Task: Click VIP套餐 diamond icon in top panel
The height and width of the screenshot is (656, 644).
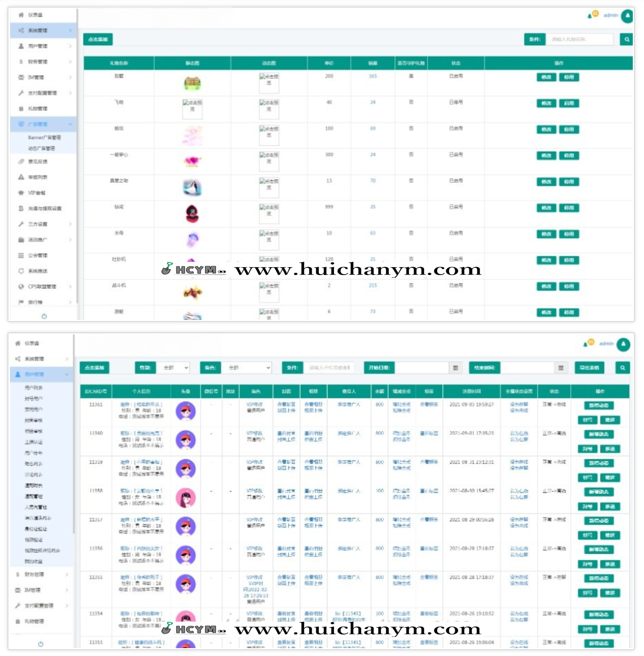Action: point(21,193)
